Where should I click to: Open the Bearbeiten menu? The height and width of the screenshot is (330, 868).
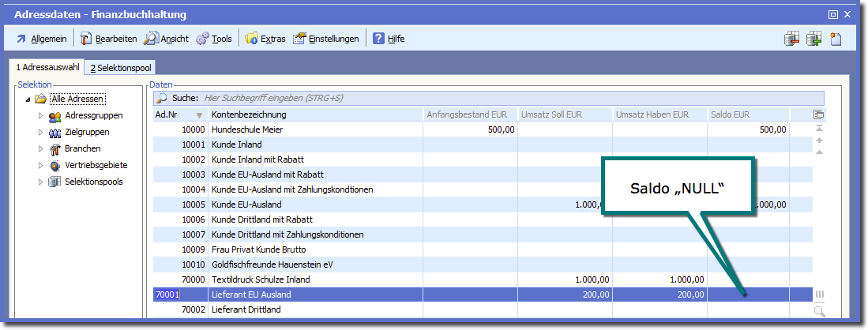[109, 38]
